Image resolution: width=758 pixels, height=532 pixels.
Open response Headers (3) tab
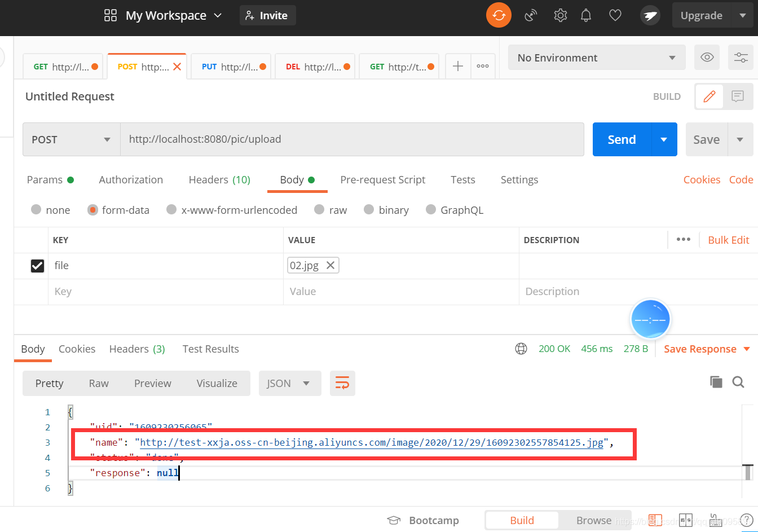137,349
